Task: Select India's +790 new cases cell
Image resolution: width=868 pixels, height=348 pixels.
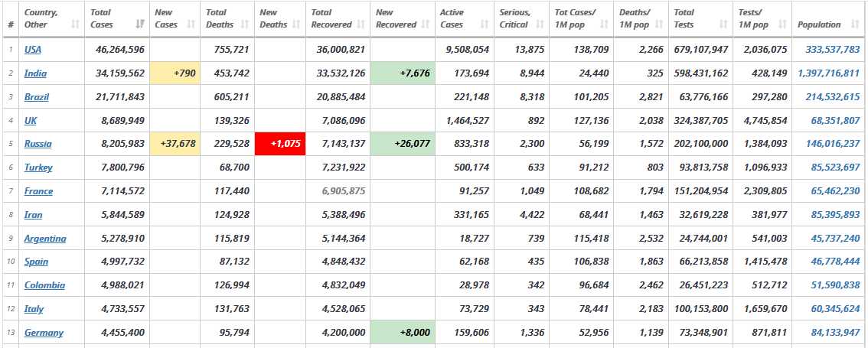Action: click(x=175, y=73)
